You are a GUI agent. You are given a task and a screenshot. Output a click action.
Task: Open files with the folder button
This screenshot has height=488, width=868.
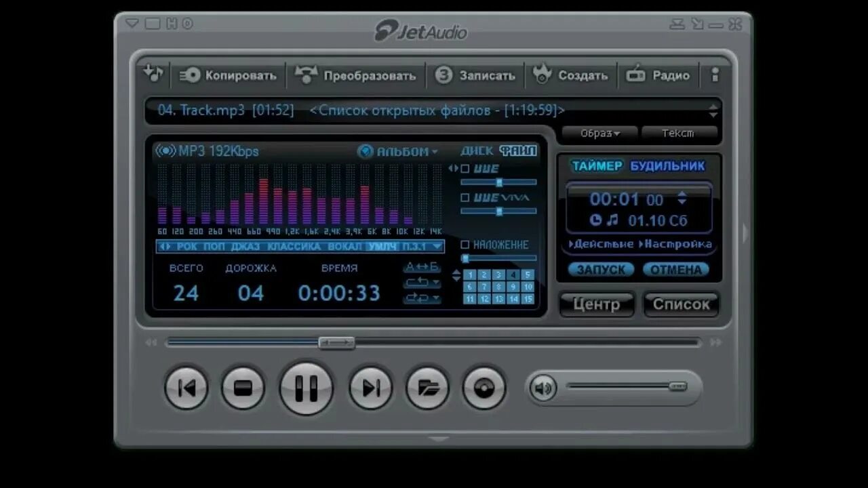point(427,388)
